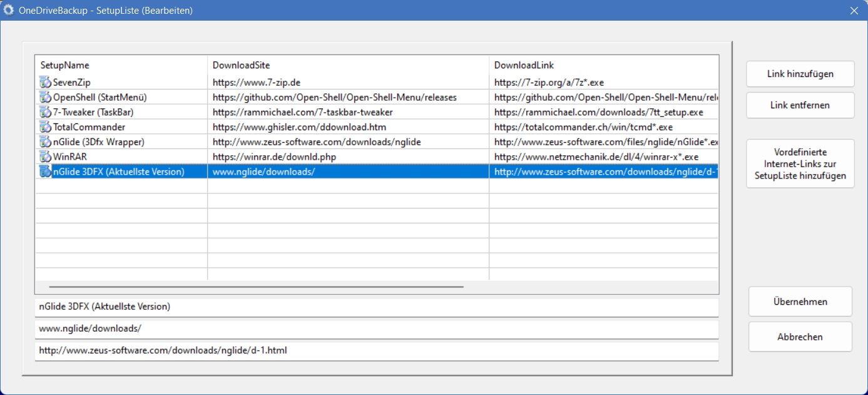Focus the download site field 'www.nglide/downloads/'
This screenshot has height=395, width=868.
[x=377, y=329]
